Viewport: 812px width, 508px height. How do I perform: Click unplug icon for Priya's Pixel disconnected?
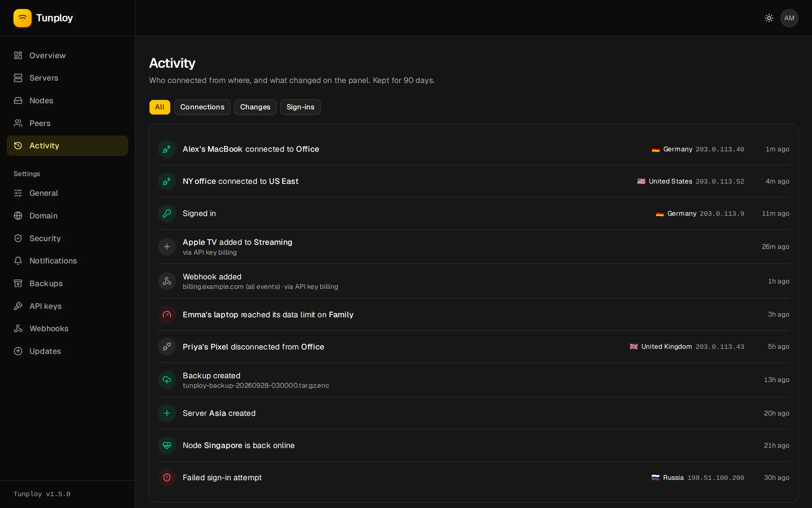click(167, 347)
